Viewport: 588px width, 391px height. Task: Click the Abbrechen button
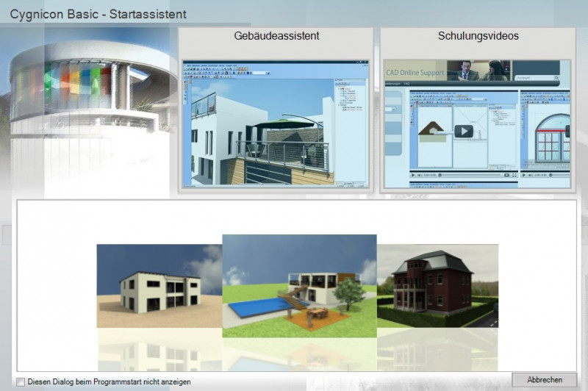[x=545, y=380]
